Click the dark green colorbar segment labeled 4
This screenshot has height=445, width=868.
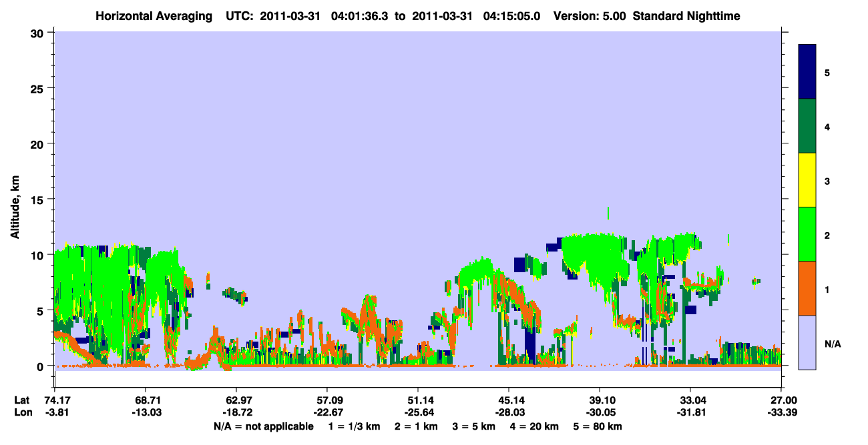[807, 126]
